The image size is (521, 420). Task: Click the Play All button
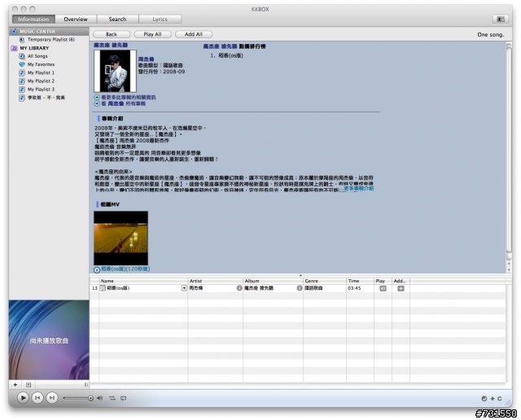pos(152,34)
